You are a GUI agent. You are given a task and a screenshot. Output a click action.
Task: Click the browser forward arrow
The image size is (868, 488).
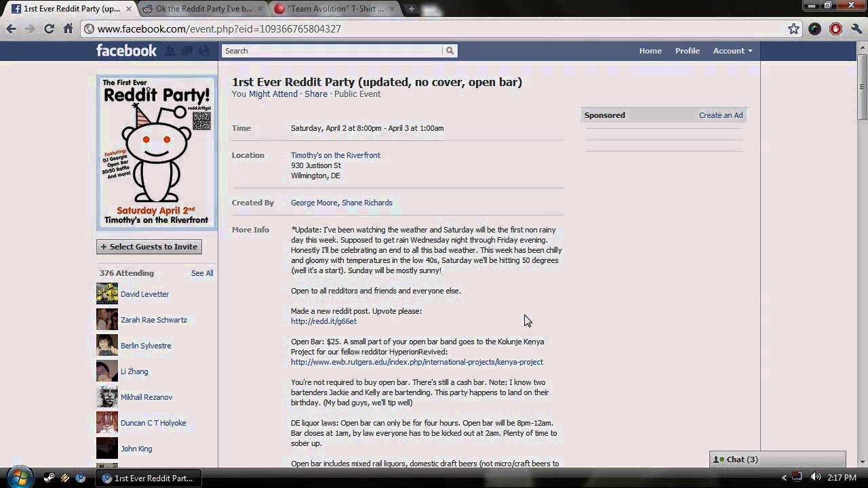[x=30, y=28]
